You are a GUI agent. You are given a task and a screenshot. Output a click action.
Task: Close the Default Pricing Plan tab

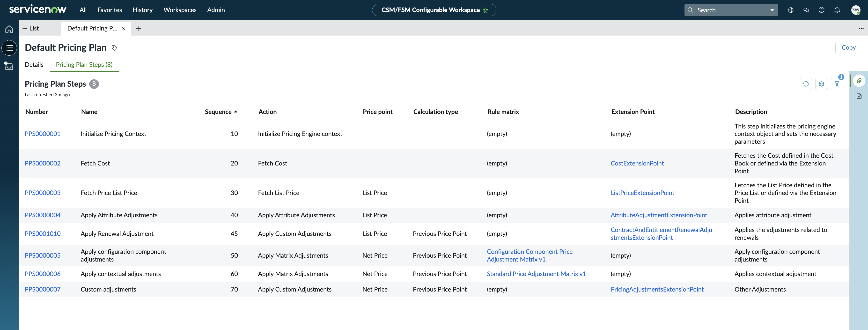(124, 29)
